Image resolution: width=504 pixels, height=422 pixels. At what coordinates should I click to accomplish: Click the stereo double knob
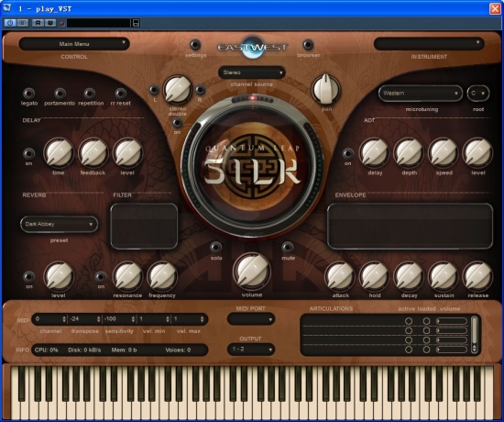177,90
